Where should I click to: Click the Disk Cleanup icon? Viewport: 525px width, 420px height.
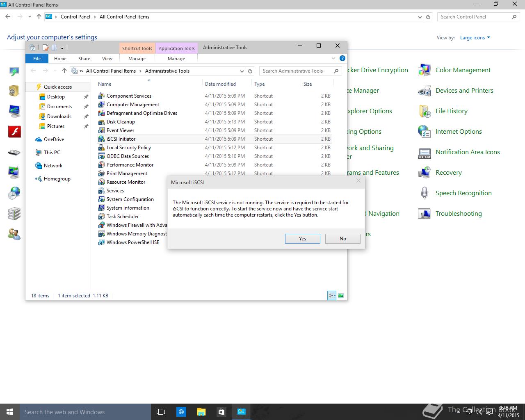[101, 122]
